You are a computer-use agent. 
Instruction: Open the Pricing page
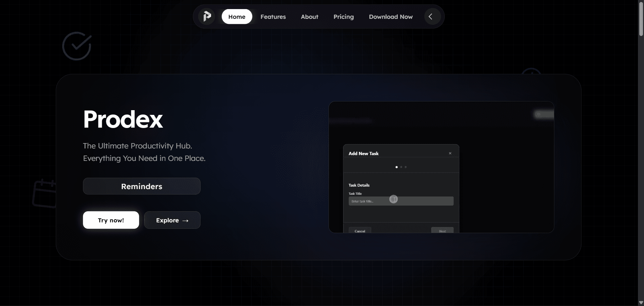(x=343, y=16)
